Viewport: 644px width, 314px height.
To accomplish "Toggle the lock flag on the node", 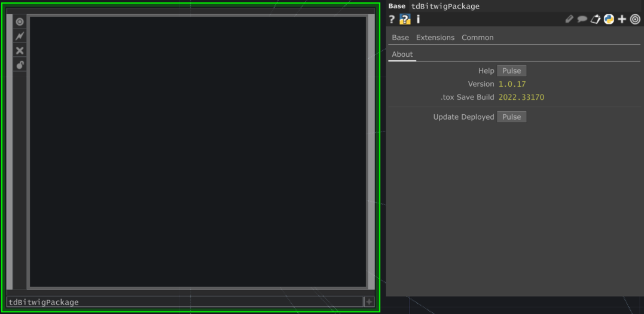I will (x=20, y=65).
